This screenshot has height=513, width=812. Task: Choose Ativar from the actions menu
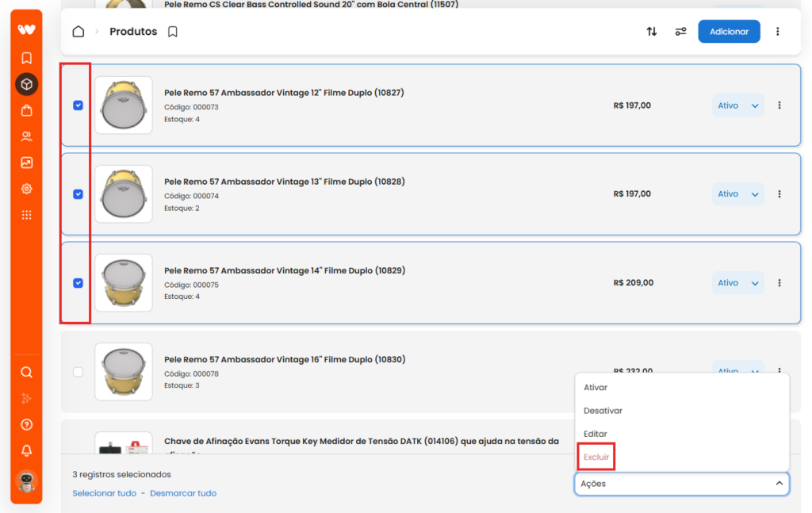pos(596,387)
